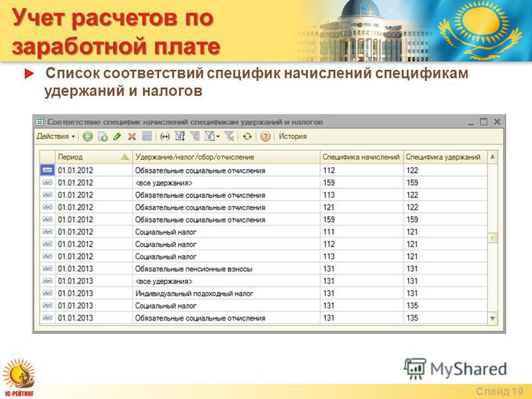Click the red X Delete icon
This screenshot has height=399, width=532.
click(132, 136)
